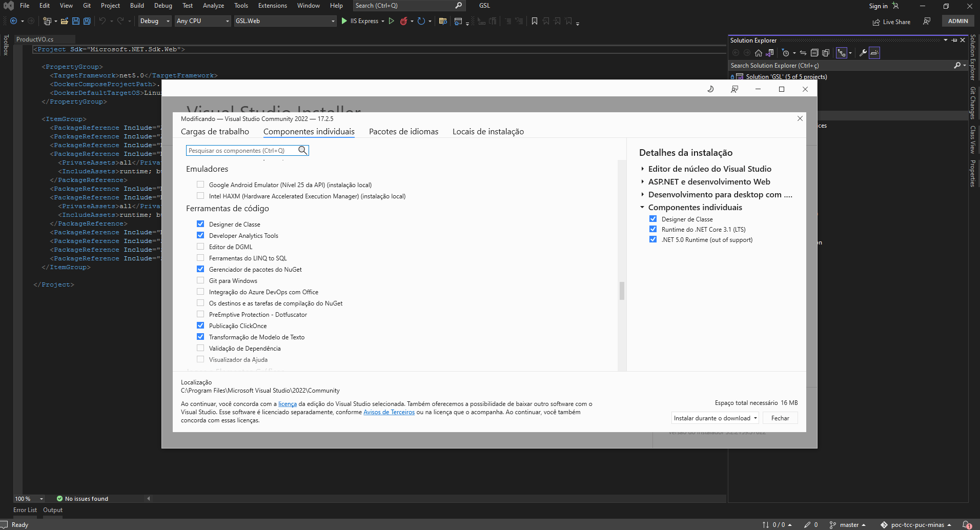The image size is (980, 530).
Task: Start without debugging using the outlined play icon
Action: pos(392,21)
